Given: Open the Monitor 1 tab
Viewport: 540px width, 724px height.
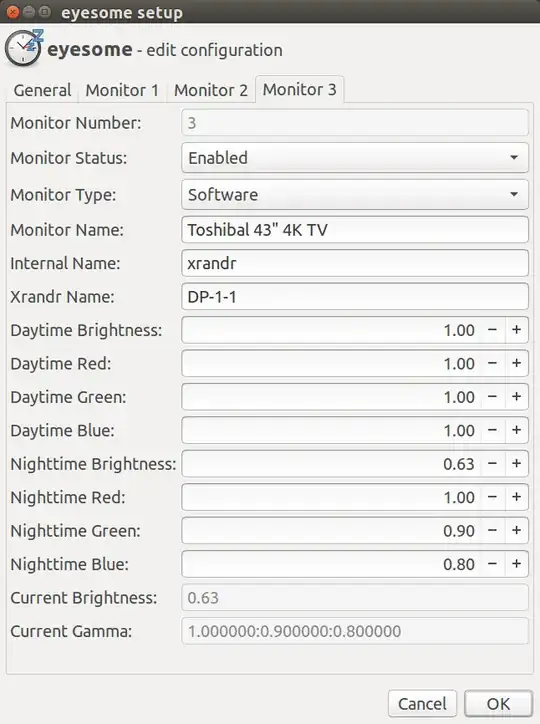Looking at the screenshot, I should [122, 90].
